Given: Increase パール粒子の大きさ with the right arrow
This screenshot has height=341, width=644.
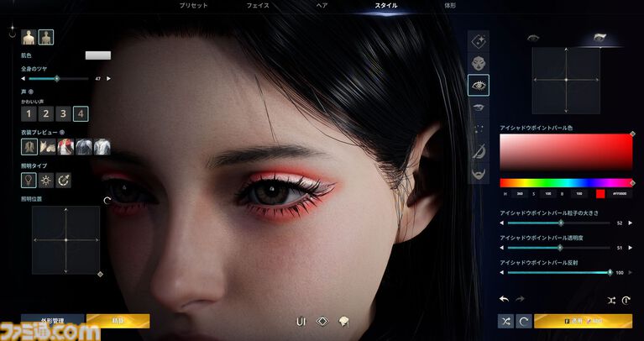Looking at the screenshot, I should click(631, 223).
